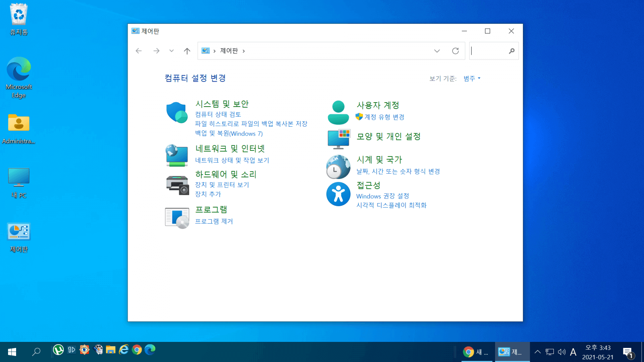Click 계정 유형 변경 link
Viewport: 644px width, 362px height.
coord(384,117)
